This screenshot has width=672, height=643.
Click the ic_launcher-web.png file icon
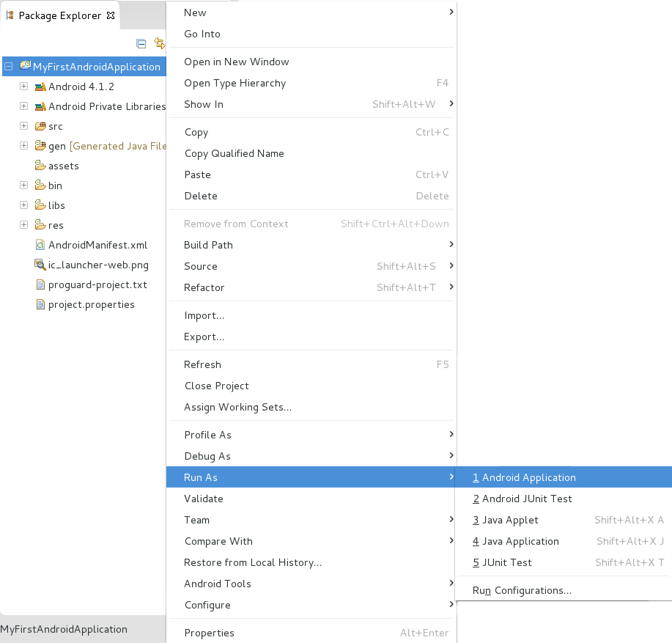[x=40, y=265]
